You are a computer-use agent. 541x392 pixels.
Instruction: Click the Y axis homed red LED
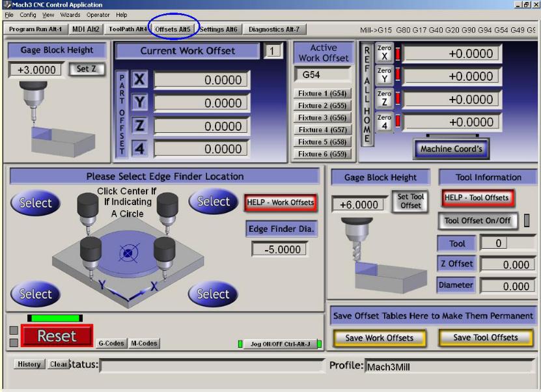tap(398, 74)
